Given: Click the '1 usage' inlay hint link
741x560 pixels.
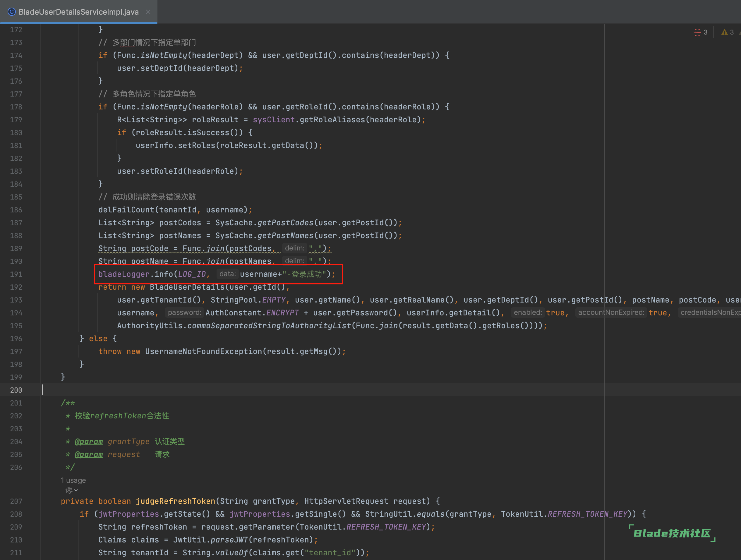Looking at the screenshot, I should point(73,480).
